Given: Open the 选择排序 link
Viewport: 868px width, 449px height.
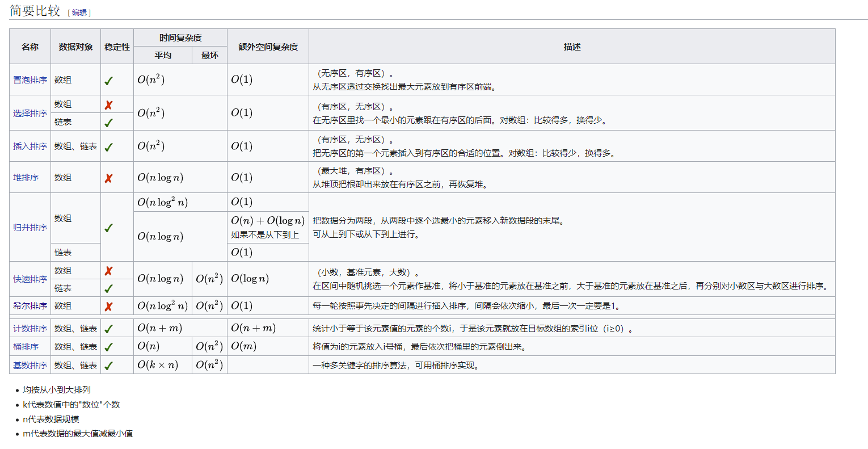Looking at the screenshot, I should pyautogui.click(x=30, y=113).
